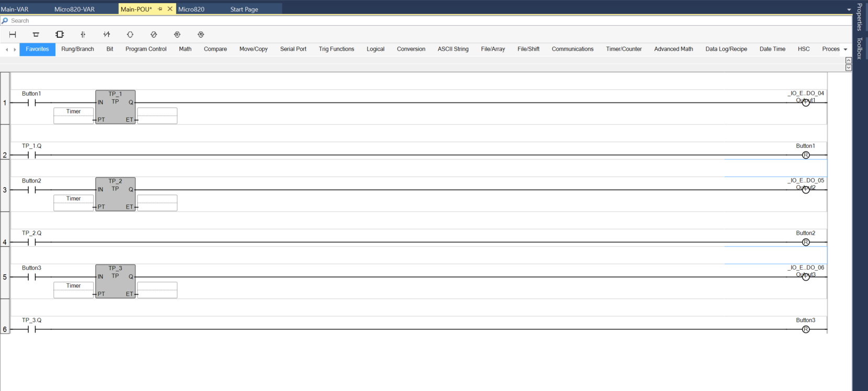Insert a reset coil from the toolbar
Image resolution: width=868 pixels, height=391 pixels.
click(201, 34)
